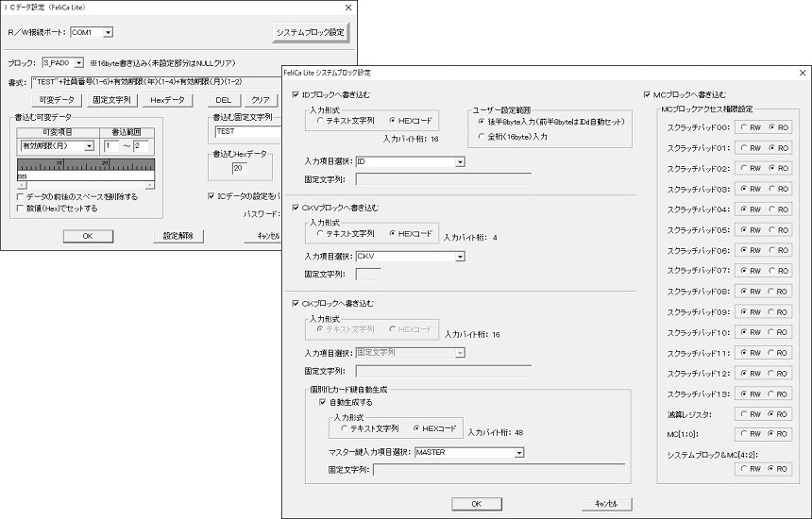Set スクラッチパッド10 to RO
This screenshot has height=519, width=812.
click(x=772, y=332)
